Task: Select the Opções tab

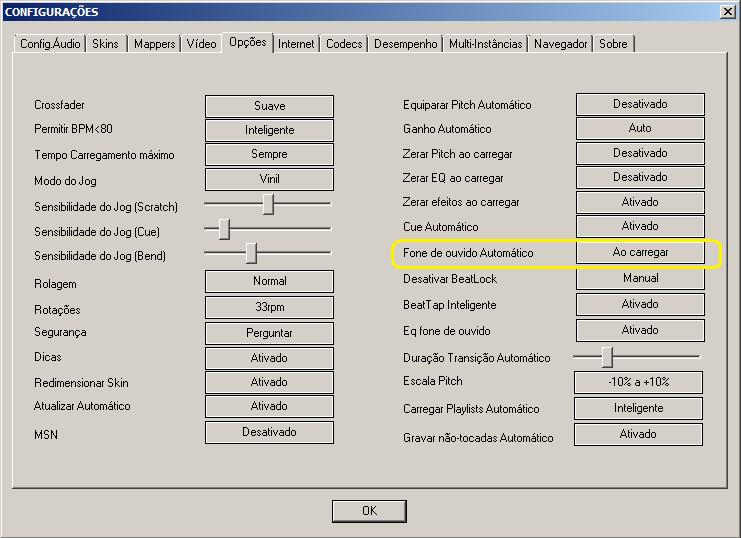Action: [248, 43]
